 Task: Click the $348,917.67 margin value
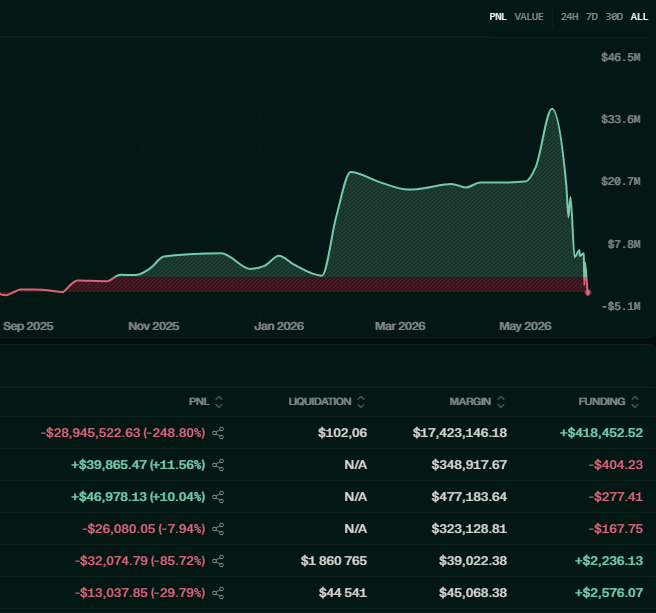469,465
